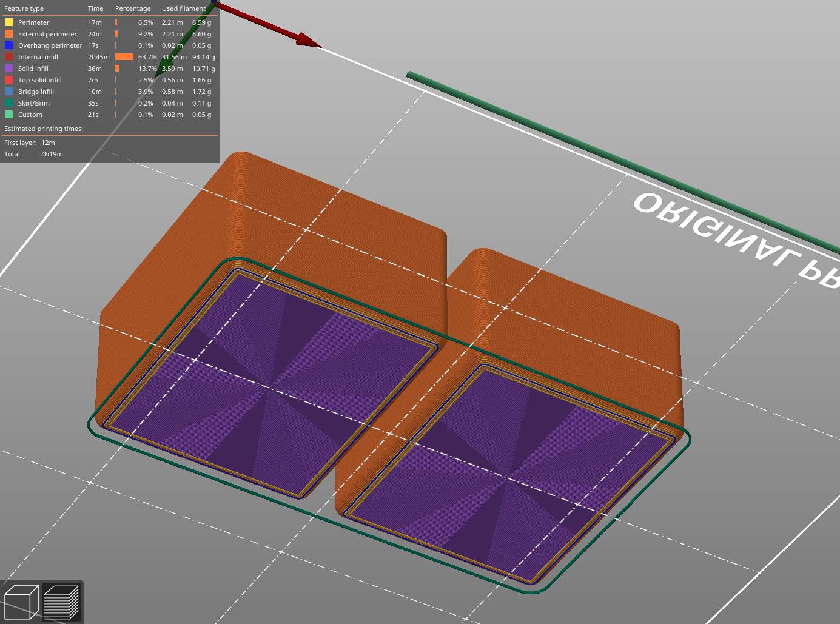Viewport: 840px width, 624px height.
Task: Select the "6.59 g" Perimeter weight value
Action: [202, 22]
